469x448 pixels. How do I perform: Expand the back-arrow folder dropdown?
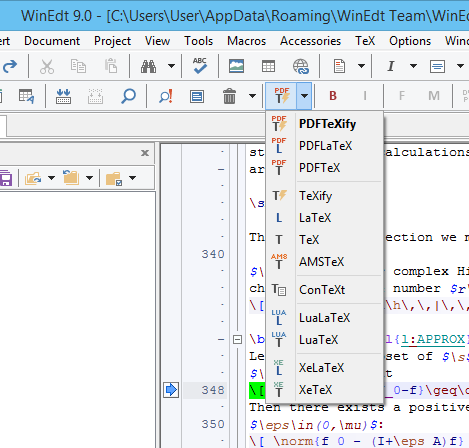[89, 178]
